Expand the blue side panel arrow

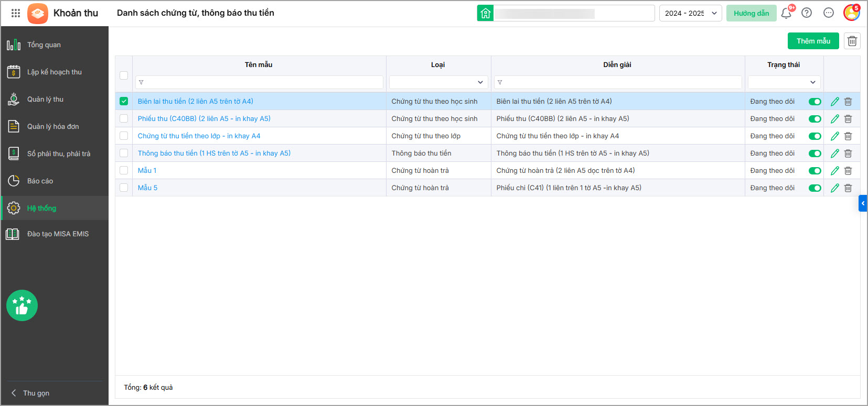tap(863, 203)
